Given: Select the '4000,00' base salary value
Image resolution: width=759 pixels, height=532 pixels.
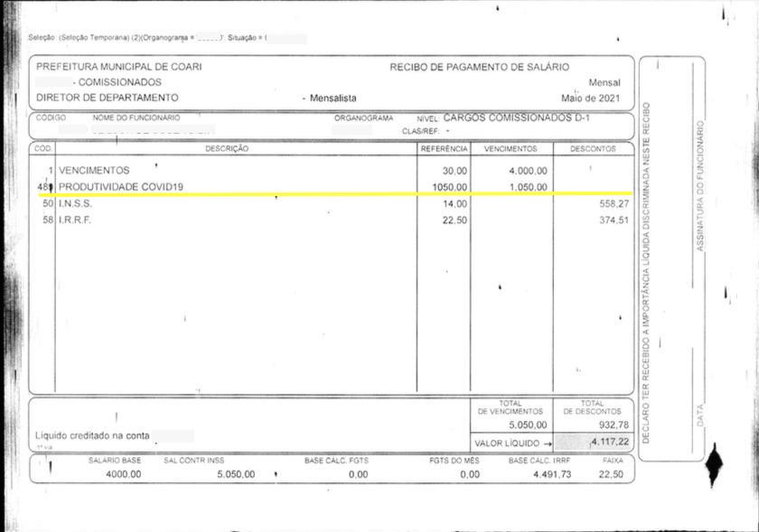Looking at the screenshot, I should coord(124,474).
